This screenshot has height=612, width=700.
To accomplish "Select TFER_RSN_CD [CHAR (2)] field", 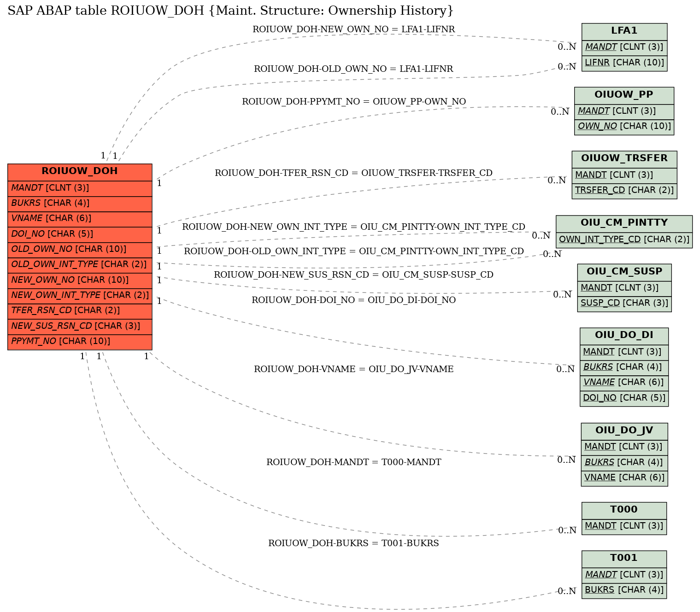I will [80, 311].
